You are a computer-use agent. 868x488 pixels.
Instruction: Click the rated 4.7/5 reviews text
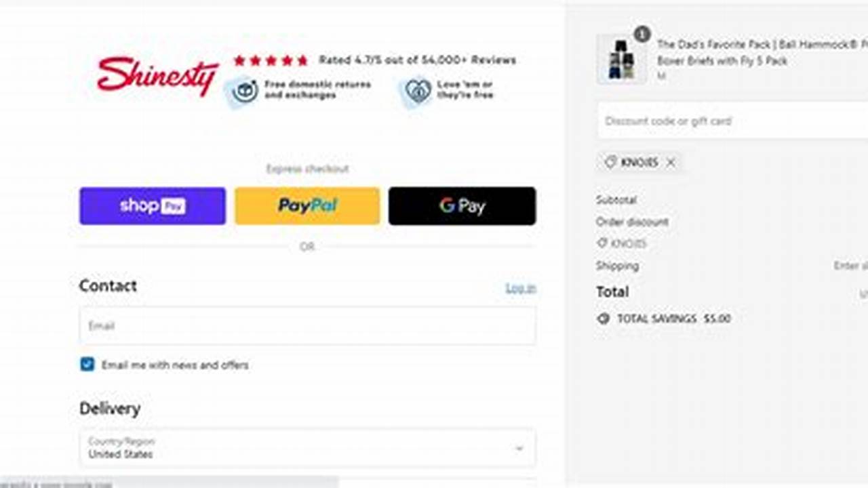pyautogui.click(x=417, y=60)
